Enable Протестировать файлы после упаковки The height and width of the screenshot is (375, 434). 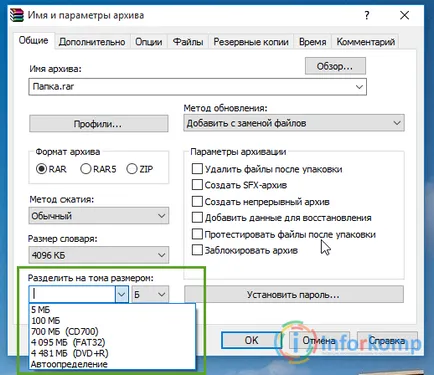197,234
